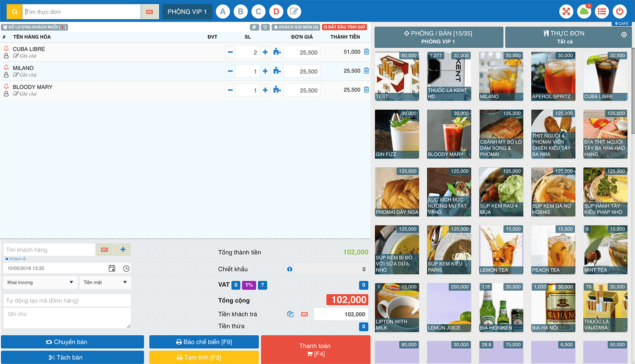Add GIN FIZZ from menu
The height and width of the screenshot is (364, 635).
pos(397,134)
